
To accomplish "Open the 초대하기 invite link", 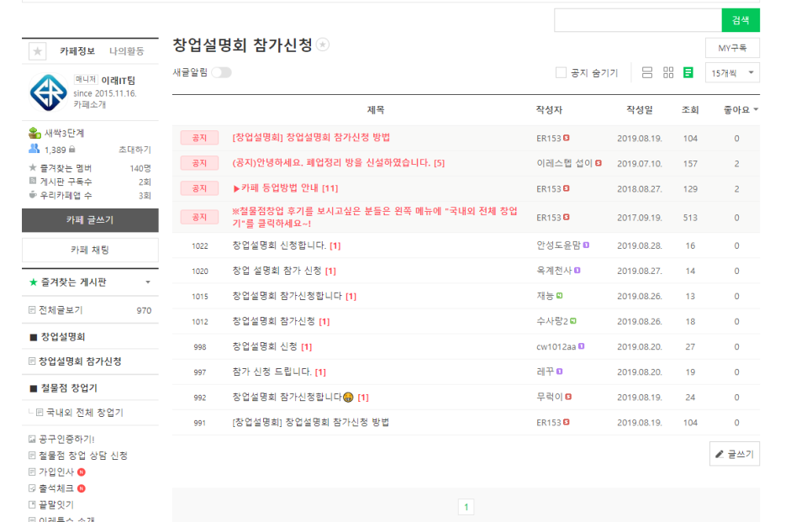I will 134,150.
